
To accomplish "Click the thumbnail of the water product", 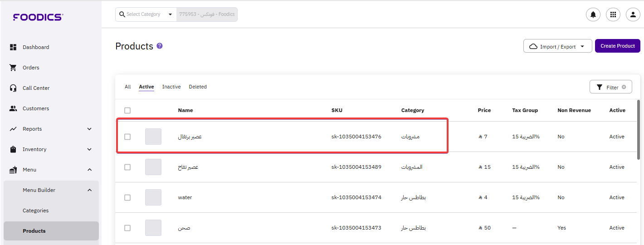I will (153, 197).
